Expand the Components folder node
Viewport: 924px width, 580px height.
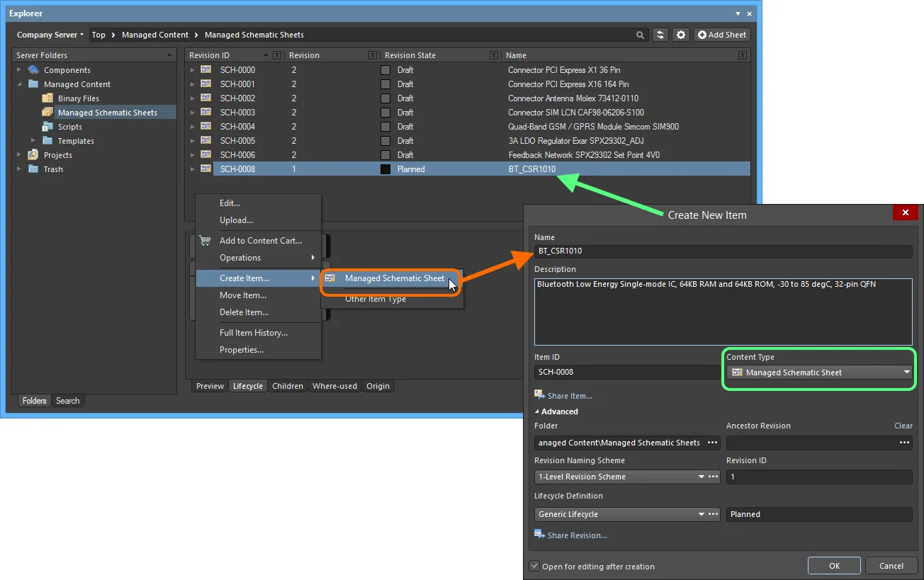[x=19, y=70]
